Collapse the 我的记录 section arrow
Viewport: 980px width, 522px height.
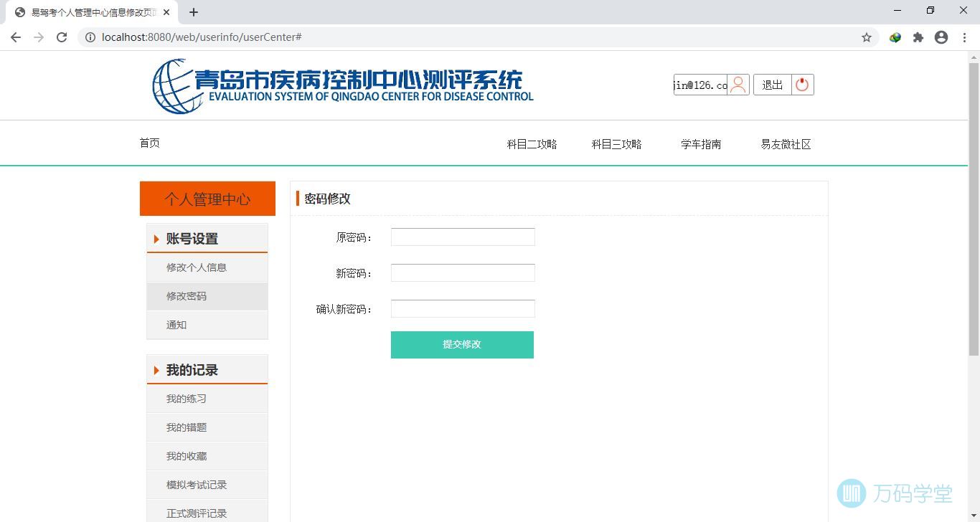(156, 370)
